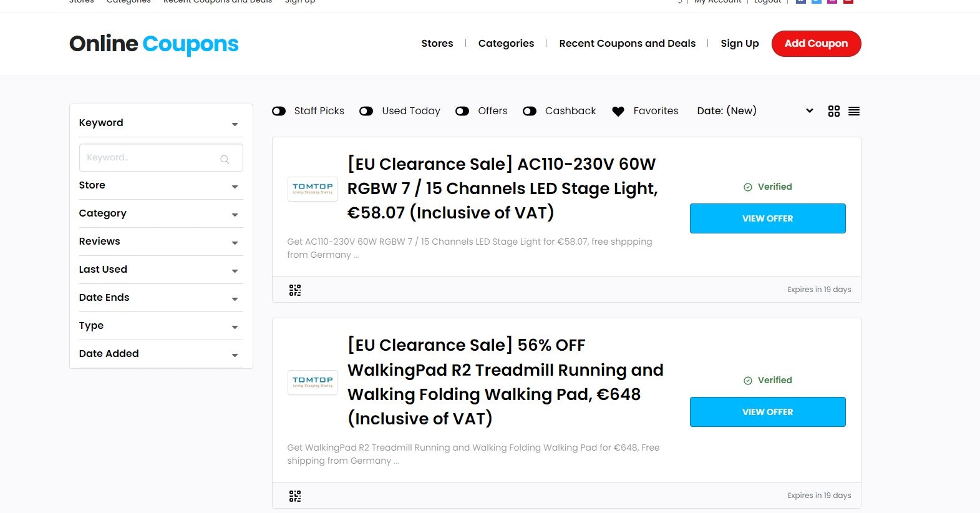Click the Verified label on LED Stage Light coupon
The image size is (980, 513).
[775, 187]
